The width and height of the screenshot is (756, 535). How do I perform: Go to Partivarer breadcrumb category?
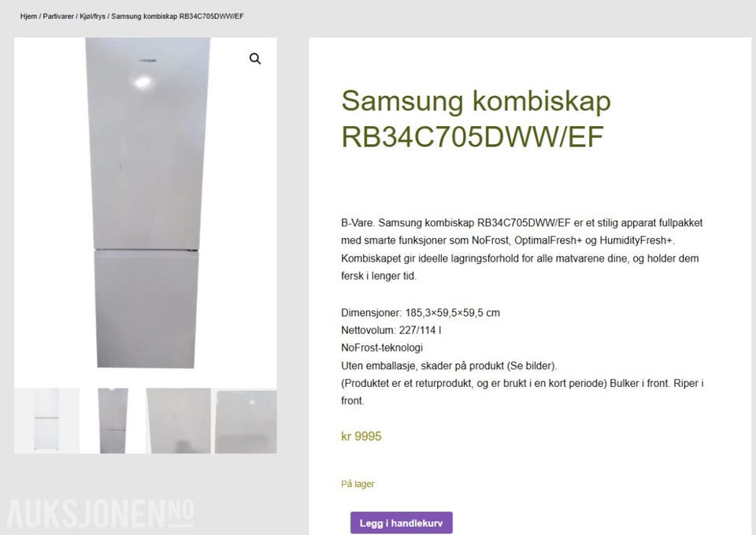(58, 17)
